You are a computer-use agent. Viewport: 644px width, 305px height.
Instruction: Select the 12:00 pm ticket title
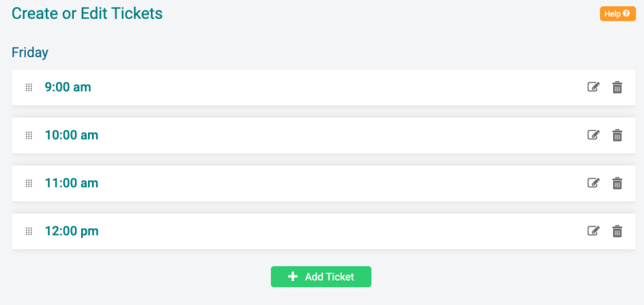pos(72,231)
